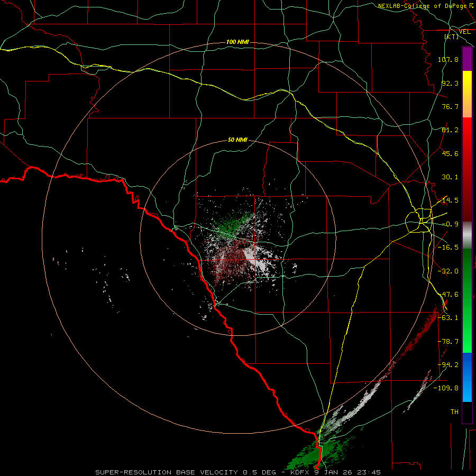Click the NEXLAB-College of DuPage credit text
This screenshot has width=476, height=476.
[426, 6]
